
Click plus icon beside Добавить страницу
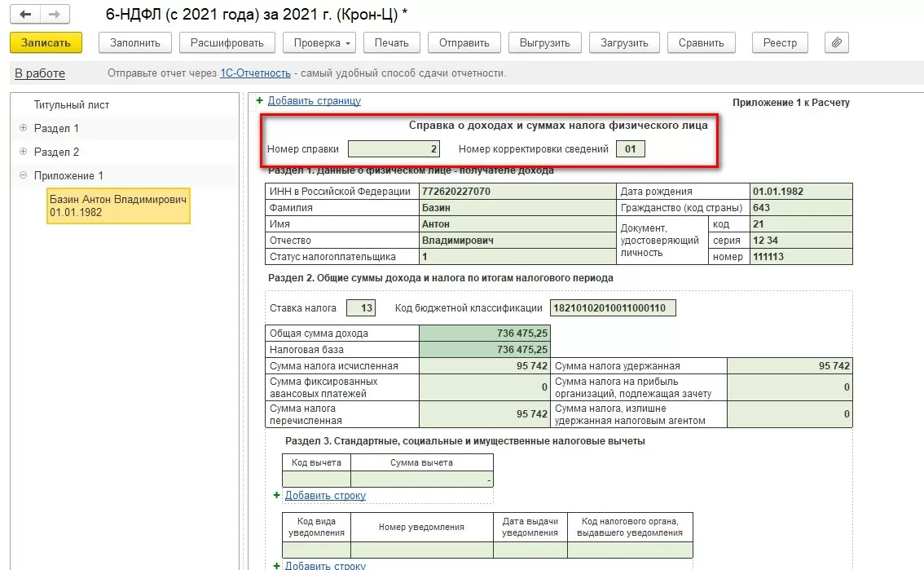coord(260,101)
